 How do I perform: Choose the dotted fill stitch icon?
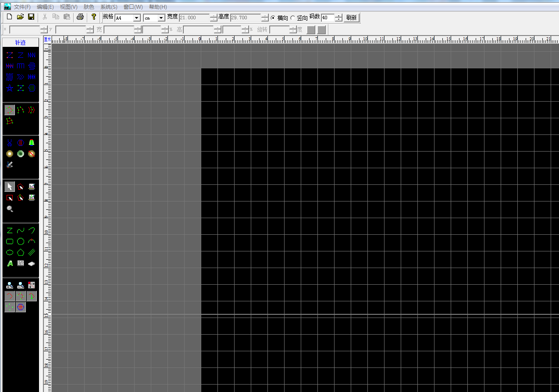pyautogui.click(x=32, y=88)
